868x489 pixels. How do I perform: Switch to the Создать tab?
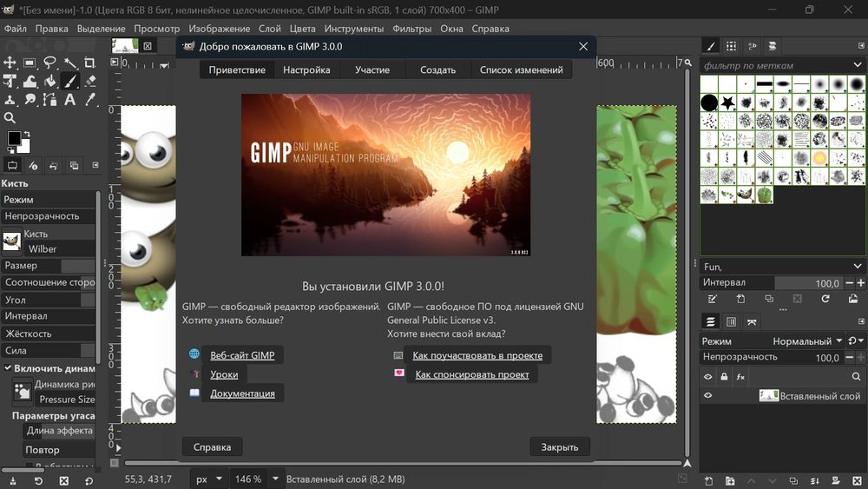tap(437, 69)
